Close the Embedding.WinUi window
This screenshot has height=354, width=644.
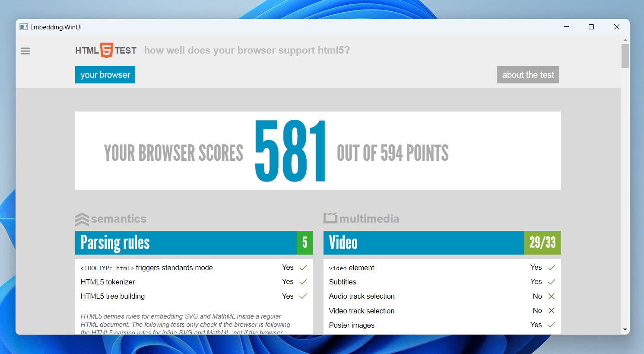[x=617, y=27]
